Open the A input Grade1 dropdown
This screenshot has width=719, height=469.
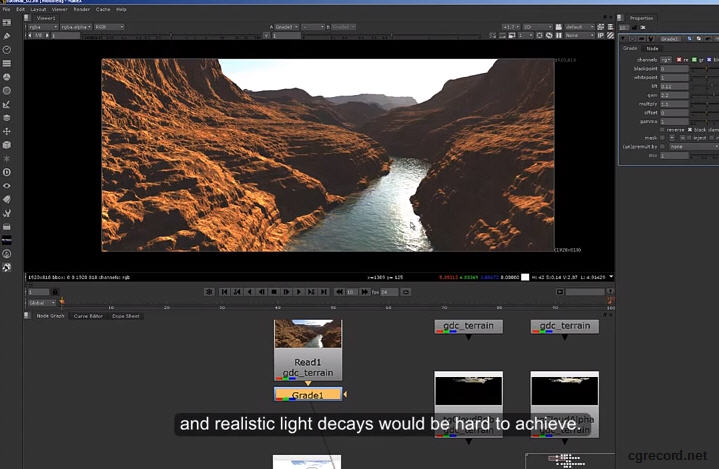(287, 27)
